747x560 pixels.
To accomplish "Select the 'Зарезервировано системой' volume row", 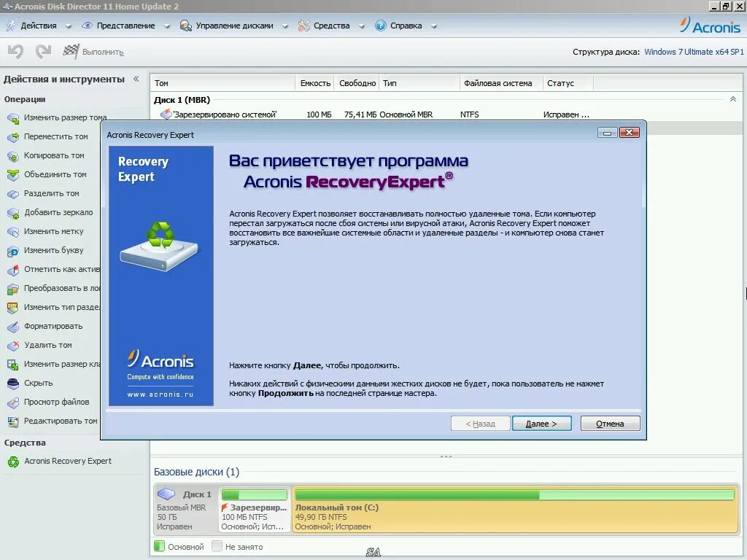I will (446, 114).
